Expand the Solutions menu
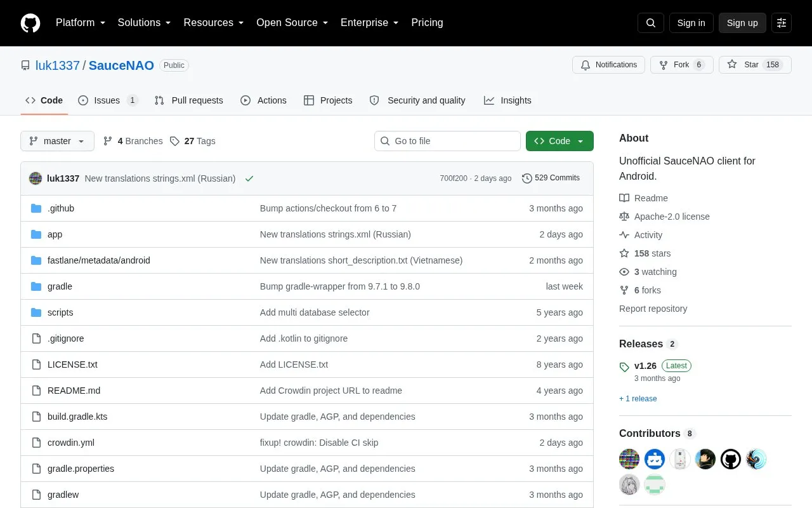The height and width of the screenshot is (508, 812). (x=144, y=23)
